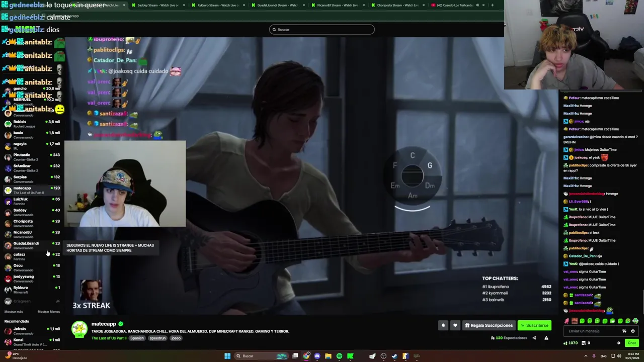The image size is (644, 362).
Task: Click the green Suscribirse button
Action: (534, 325)
